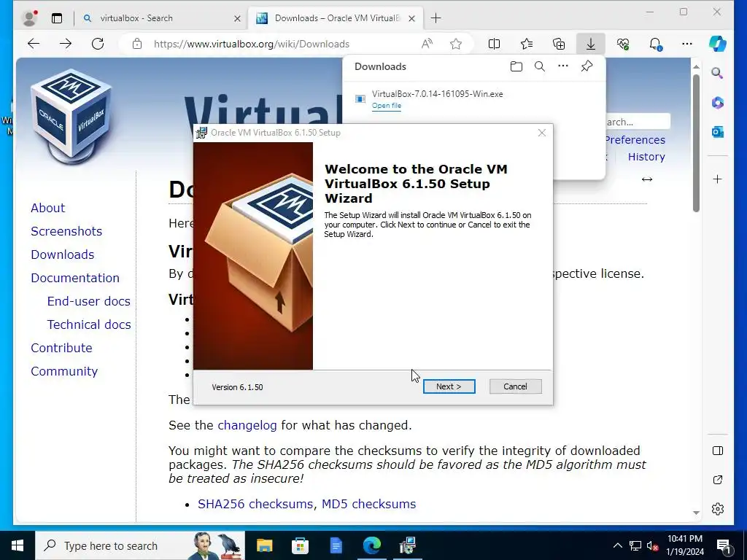Open tab actions menu icon

coord(57,18)
